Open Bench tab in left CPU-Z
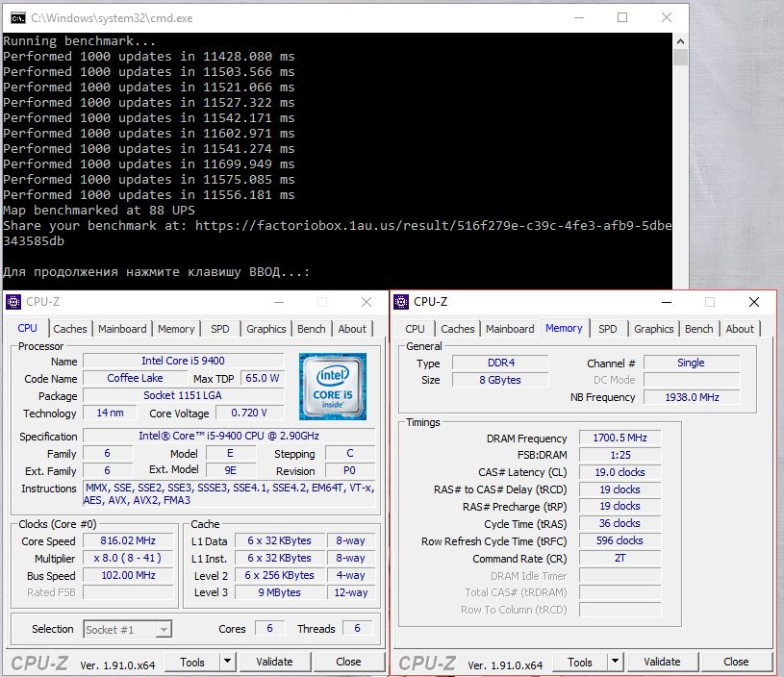This screenshot has width=784, height=677. pyautogui.click(x=311, y=329)
